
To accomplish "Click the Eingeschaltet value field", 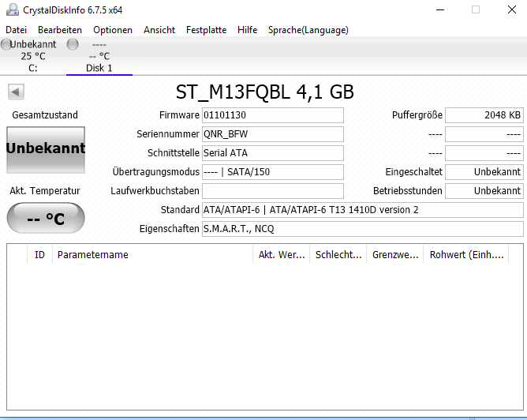I will pyautogui.click(x=484, y=172).
